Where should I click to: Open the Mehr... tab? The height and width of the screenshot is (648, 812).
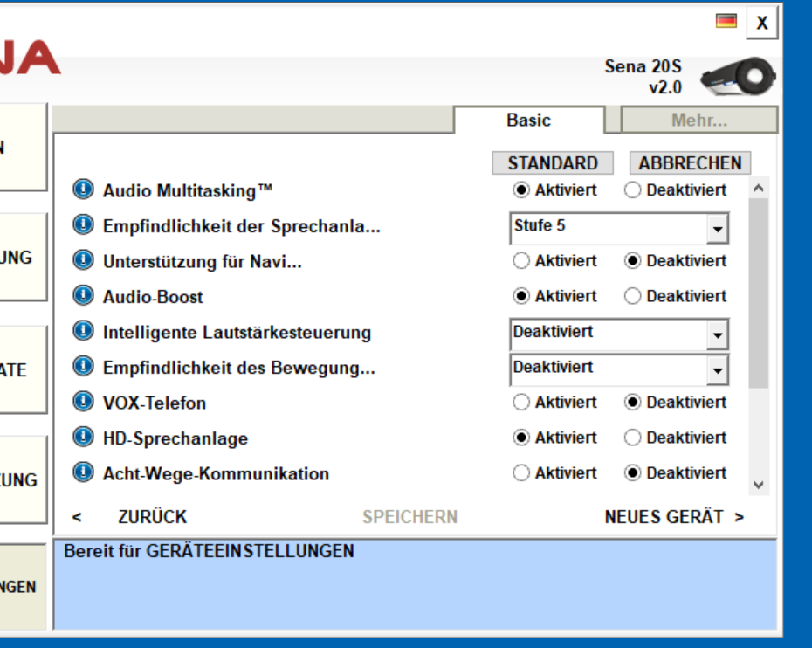coord(698,121)
